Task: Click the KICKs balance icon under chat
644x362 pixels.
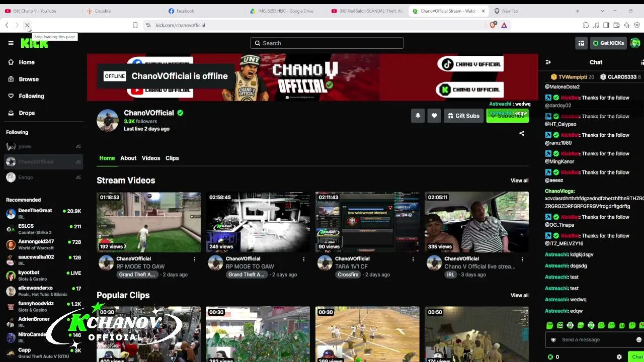Action: pyautogui.click(x=550, y=357)
